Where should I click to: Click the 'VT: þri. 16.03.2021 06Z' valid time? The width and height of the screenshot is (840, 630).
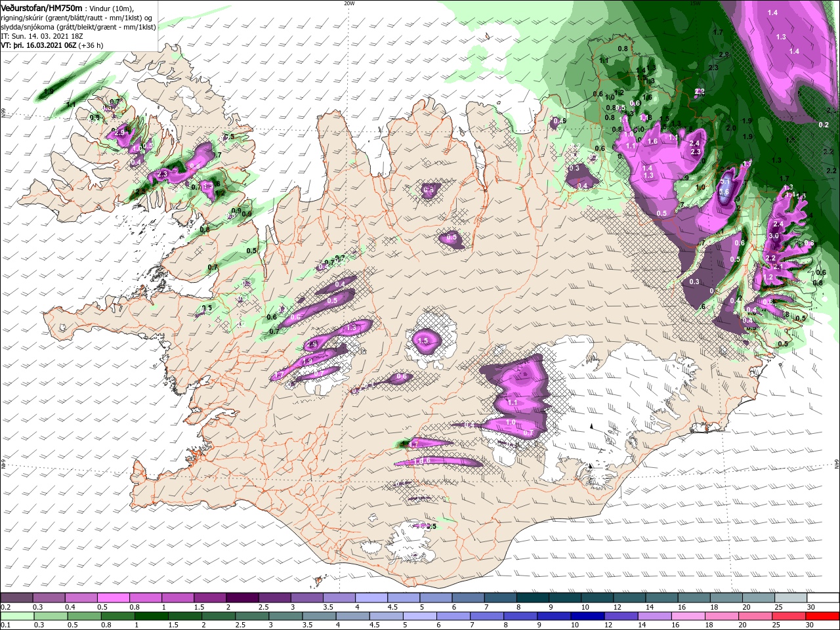(38, 45)
